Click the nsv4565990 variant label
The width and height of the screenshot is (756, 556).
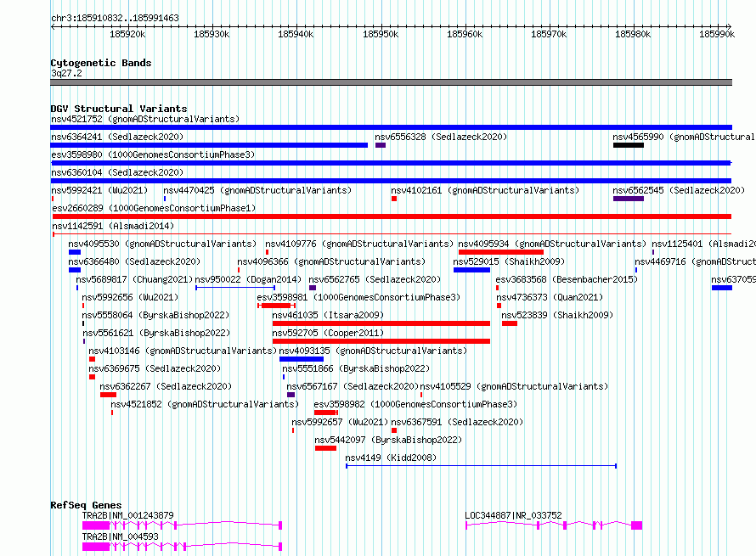coord(684,137)
